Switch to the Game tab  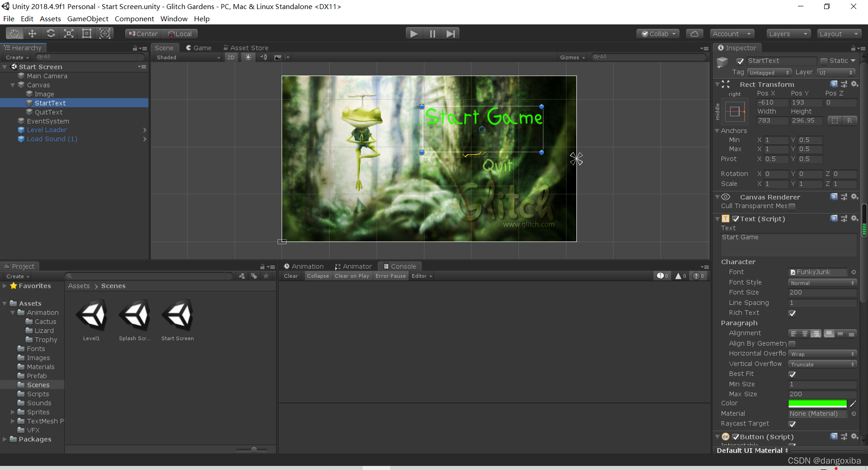[198, 48]
